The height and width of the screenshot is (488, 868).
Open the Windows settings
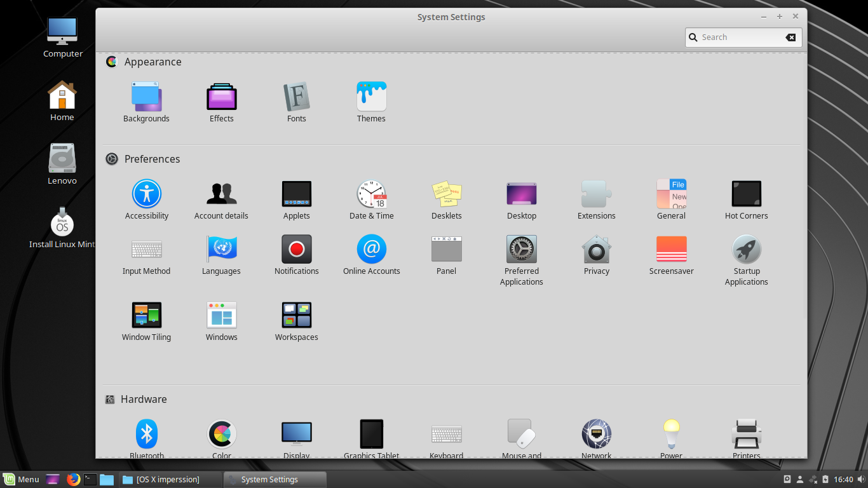coord(222,321)
